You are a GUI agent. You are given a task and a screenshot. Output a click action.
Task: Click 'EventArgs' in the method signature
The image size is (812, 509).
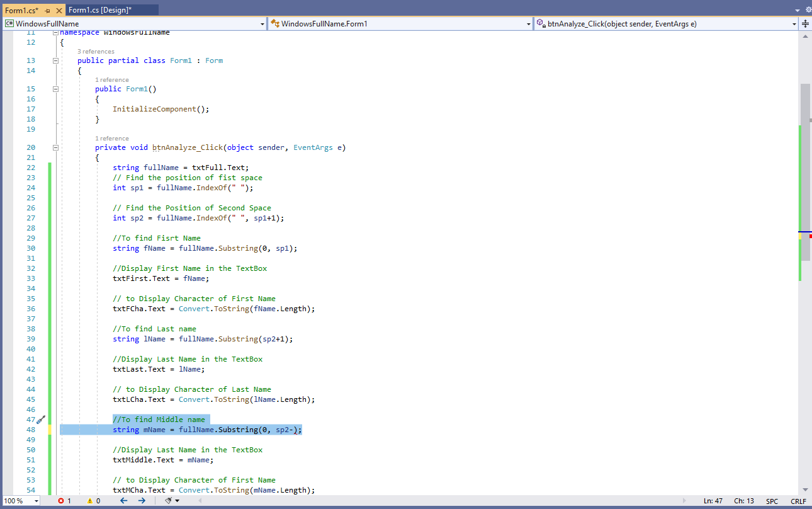(313, 147)
